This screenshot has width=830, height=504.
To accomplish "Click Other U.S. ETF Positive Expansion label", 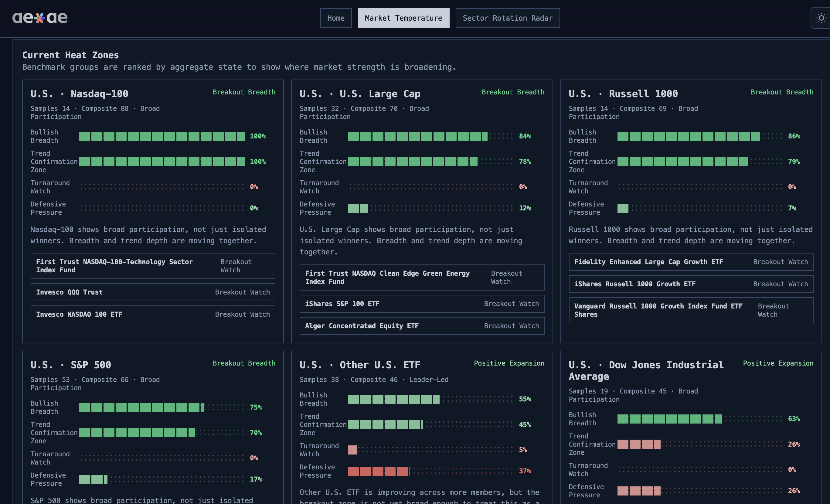I will coord(509,363).
